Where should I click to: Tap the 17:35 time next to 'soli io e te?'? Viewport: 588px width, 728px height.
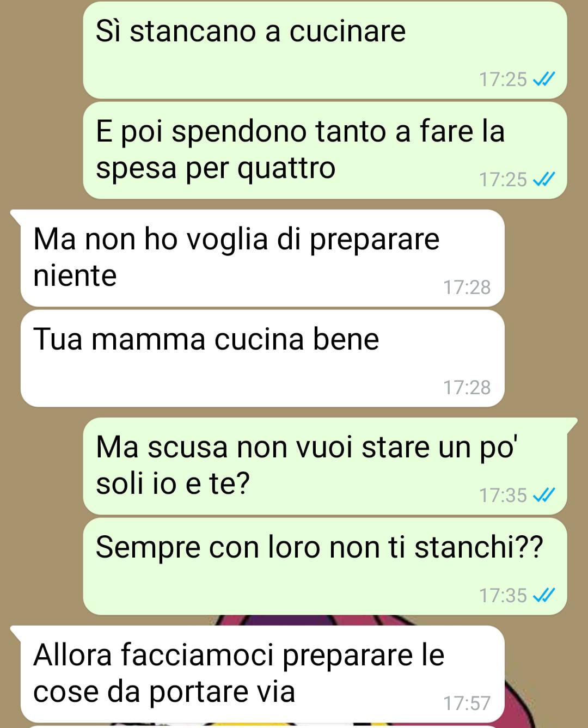[x=503, y=495]
